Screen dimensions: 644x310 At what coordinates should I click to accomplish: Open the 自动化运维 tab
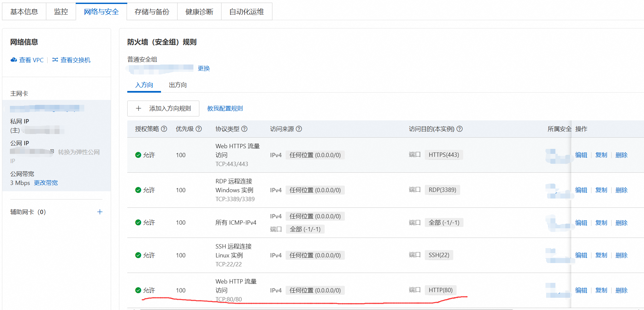(247, 12)
